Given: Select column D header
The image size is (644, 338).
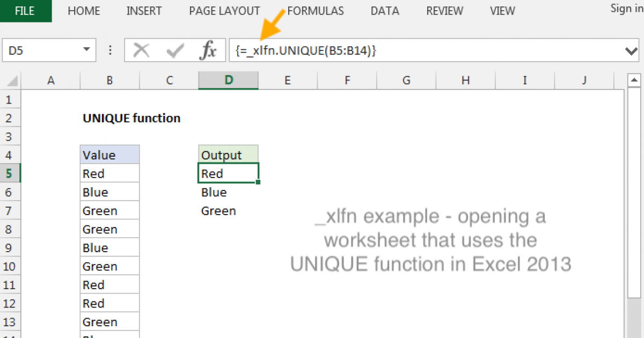Looking at the screenshot, I should [228, 80].
